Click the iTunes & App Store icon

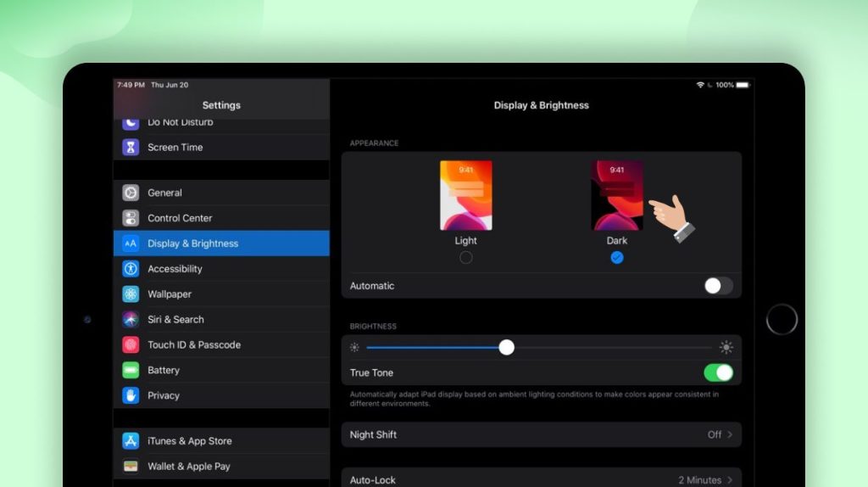click(x=131, y=441)
